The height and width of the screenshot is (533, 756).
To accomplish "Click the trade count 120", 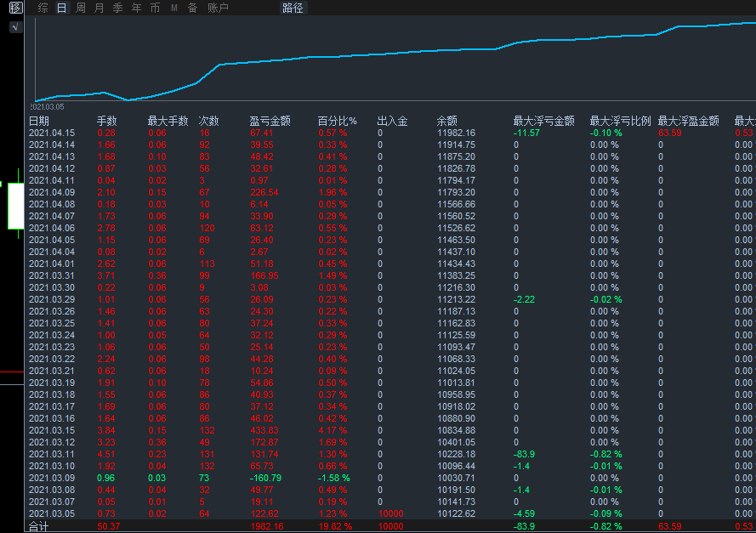I will pos(207,228).
